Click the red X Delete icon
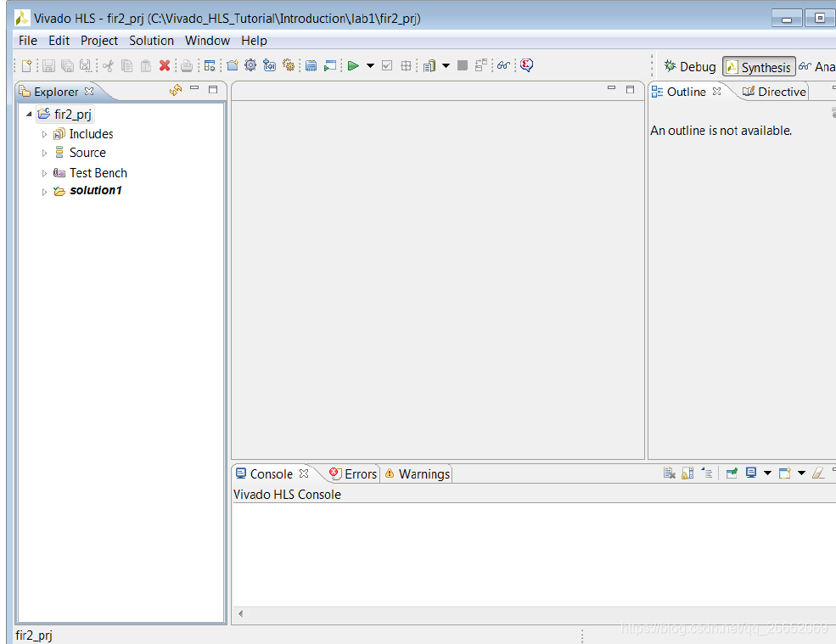The height and width of the screenshot is (644, 836). (x=165, y=65)
